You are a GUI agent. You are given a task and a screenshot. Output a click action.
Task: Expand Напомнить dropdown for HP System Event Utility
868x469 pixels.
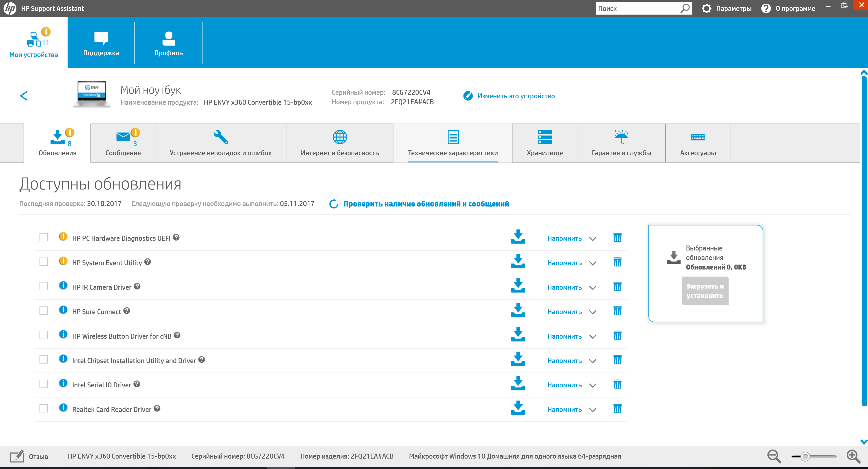(x=593, y=263)
